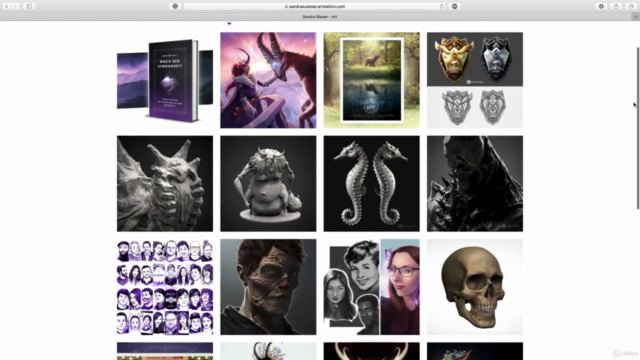The height and width of the screenshot is (360, 640).
Task: Open the gargoyle face sculpt thumbnail
Action: pos(165,184)
